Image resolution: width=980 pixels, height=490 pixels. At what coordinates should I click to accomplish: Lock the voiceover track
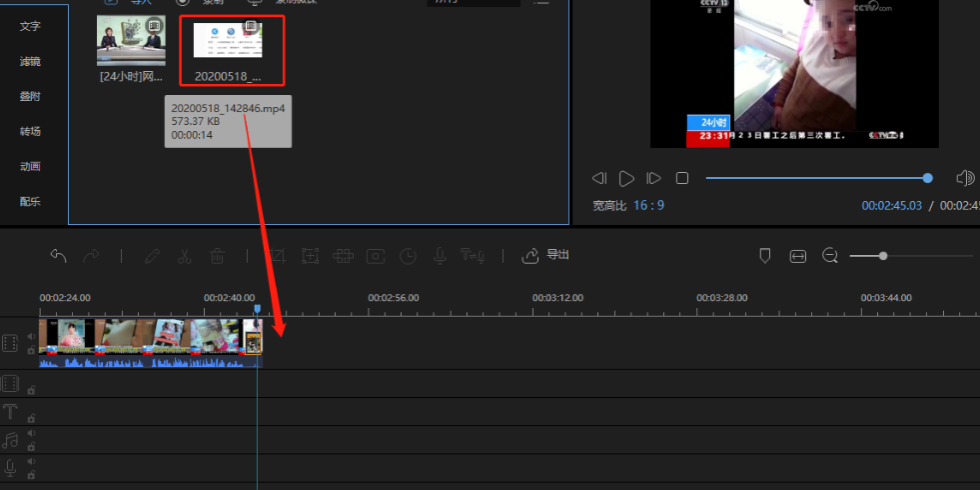[31, 475]
